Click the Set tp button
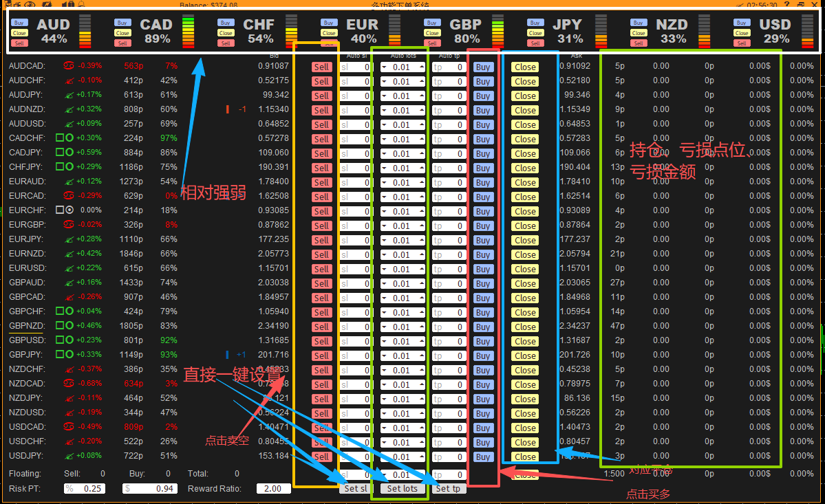 [448, 488]
